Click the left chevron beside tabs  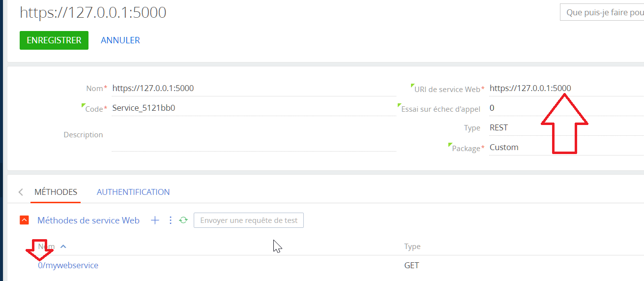point(21,192)
